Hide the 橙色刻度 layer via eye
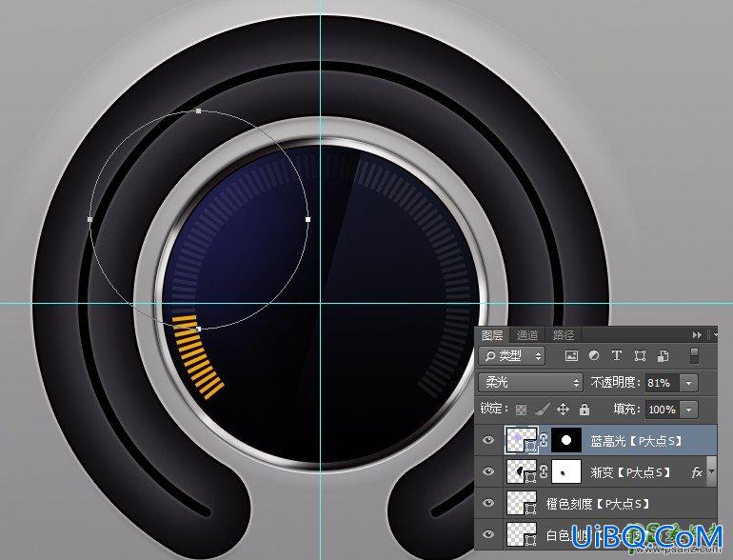Screen dimensions: 733x560 [x=488, y=503]
